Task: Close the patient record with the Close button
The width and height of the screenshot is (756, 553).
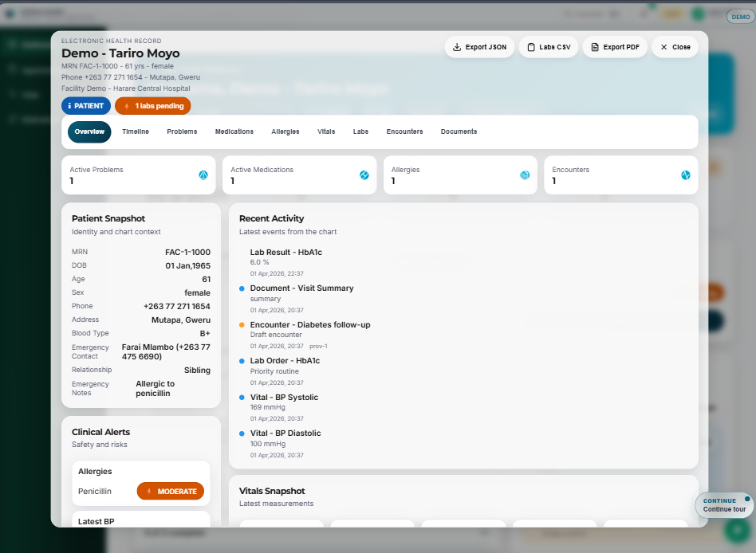Action: click(x=674, y=47)
